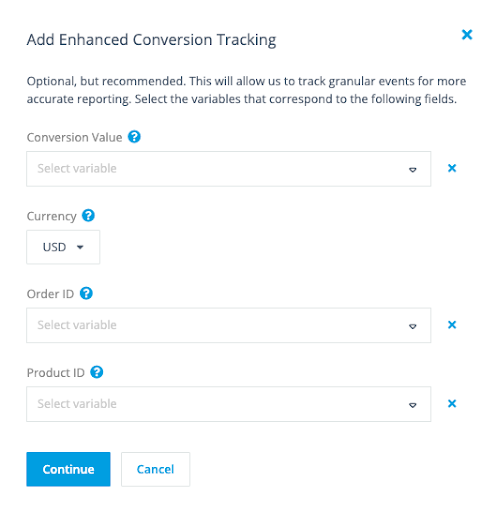Focus the Conversion Value Select variable field
Screen dimensions: 497x512
click(229, 169)
